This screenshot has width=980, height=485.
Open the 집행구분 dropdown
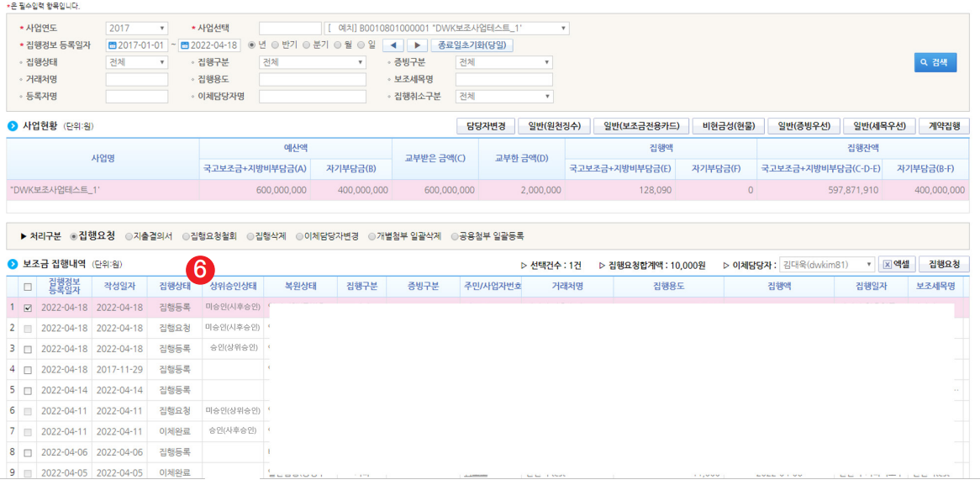point(312,62)
